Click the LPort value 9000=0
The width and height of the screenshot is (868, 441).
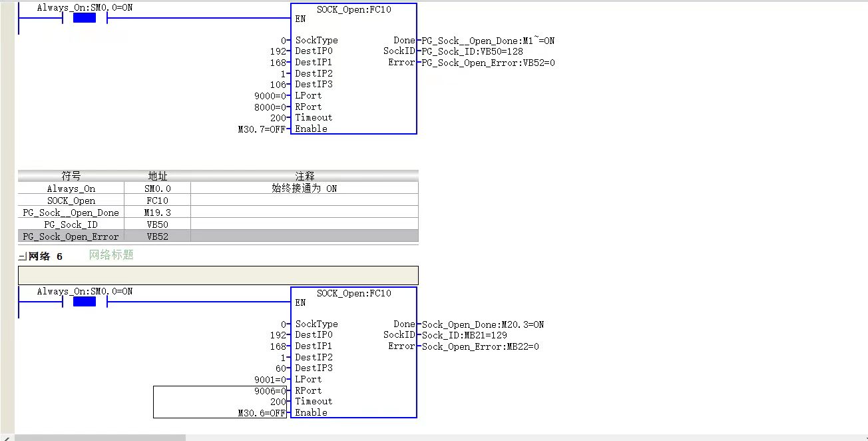[x=270, y=96]
